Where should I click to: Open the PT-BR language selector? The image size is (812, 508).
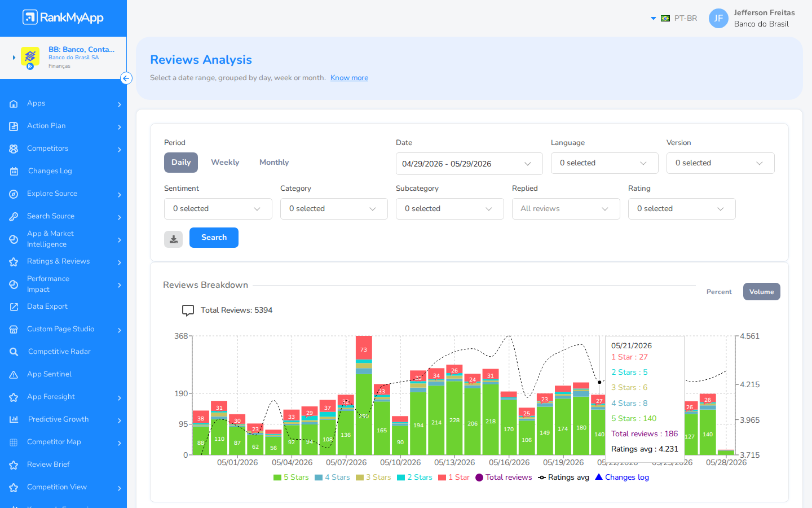click(x=674, y=18)
